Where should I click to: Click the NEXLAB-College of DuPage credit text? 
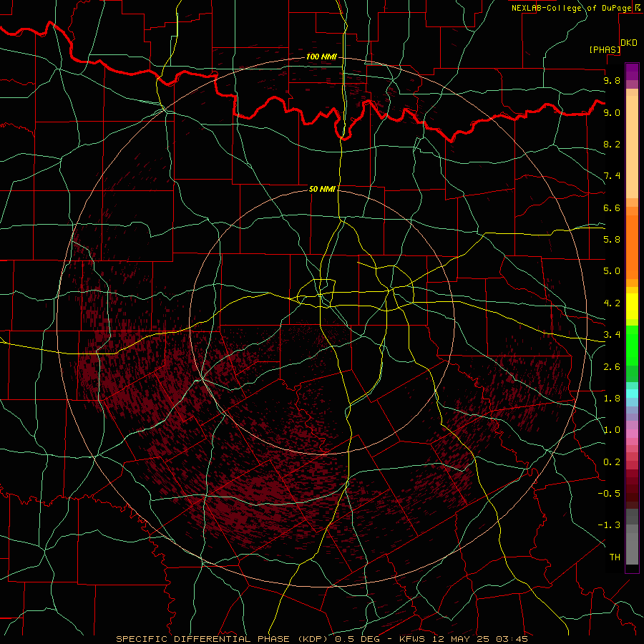571,8
